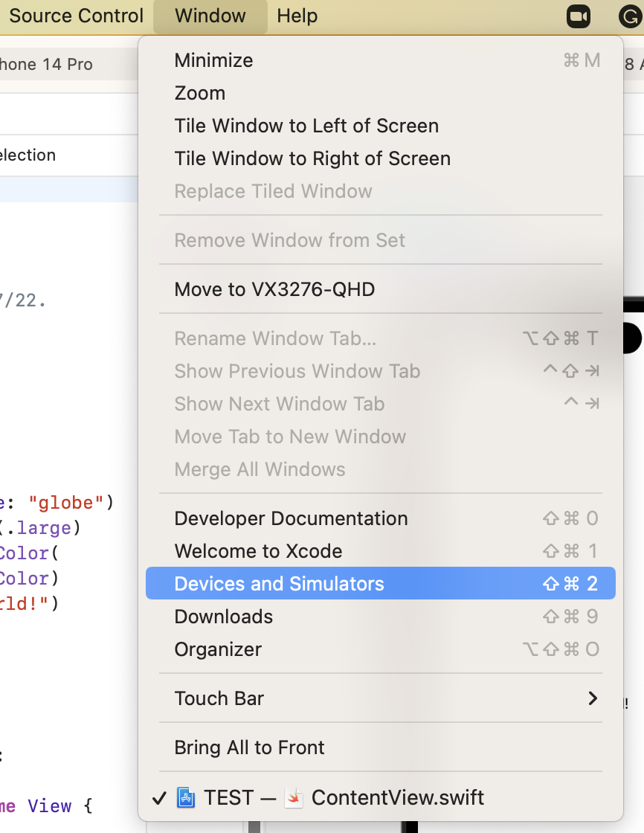The image size is (644, 833).
Task: Open the Help menu
Action: click(297, 16)
